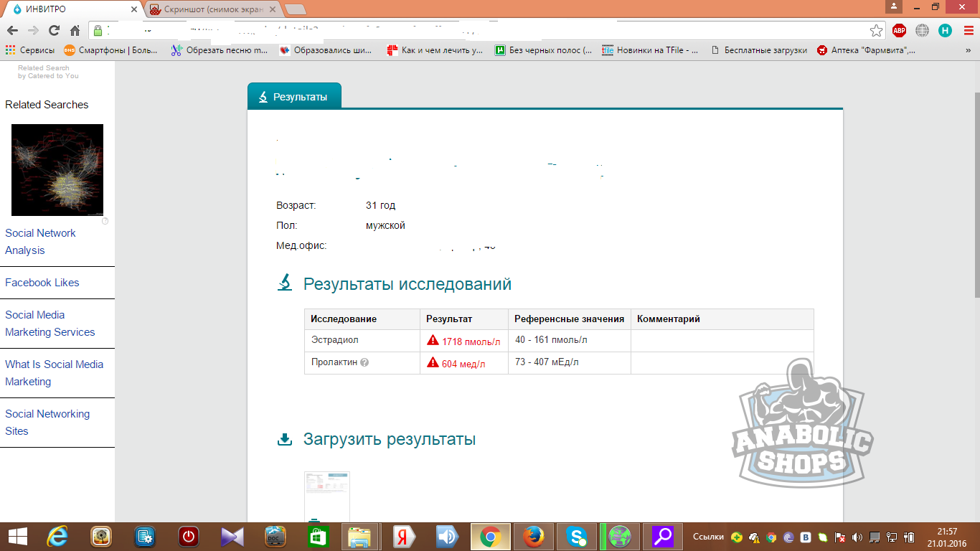Click the Social Networking Sites link
Viewport: 980px width, 551px height.
47,423
